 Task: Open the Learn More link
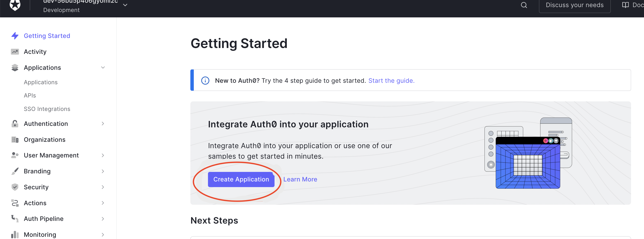coord(300,179)
